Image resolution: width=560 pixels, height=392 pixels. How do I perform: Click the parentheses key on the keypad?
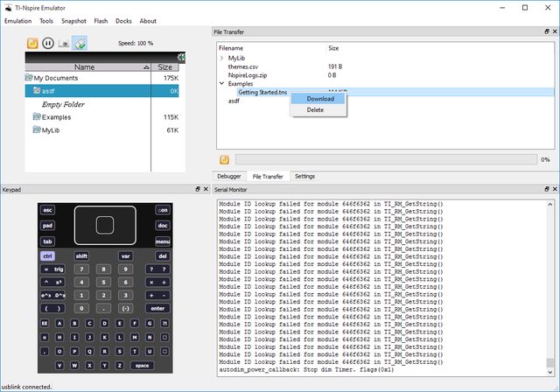tap(52, 309)
